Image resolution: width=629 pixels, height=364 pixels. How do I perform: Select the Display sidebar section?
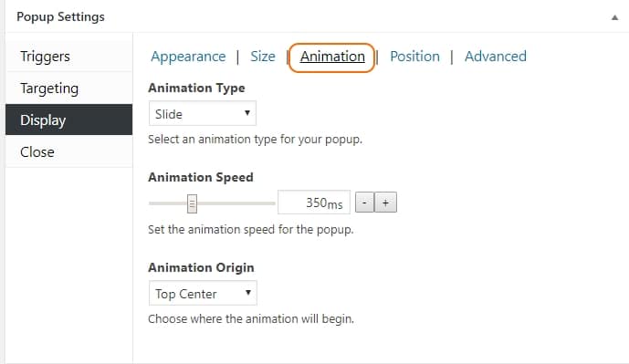tap(69, 120)
